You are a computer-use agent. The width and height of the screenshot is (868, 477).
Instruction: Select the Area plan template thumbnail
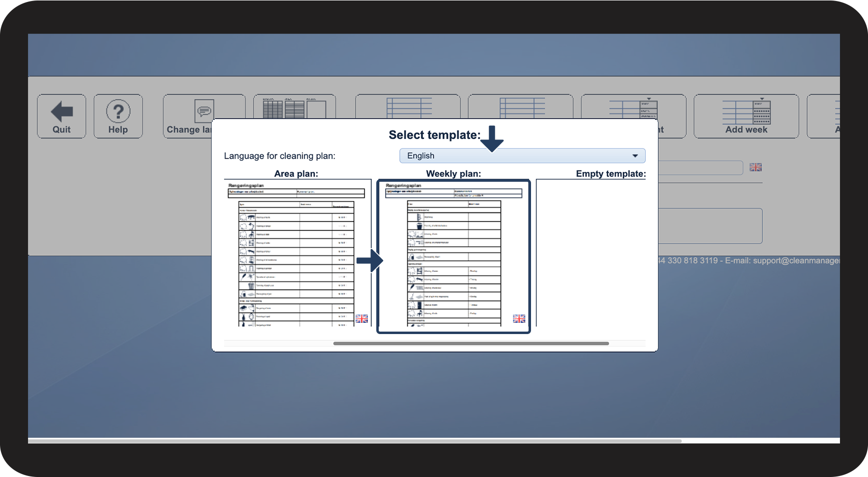click(x=297, y=253)
